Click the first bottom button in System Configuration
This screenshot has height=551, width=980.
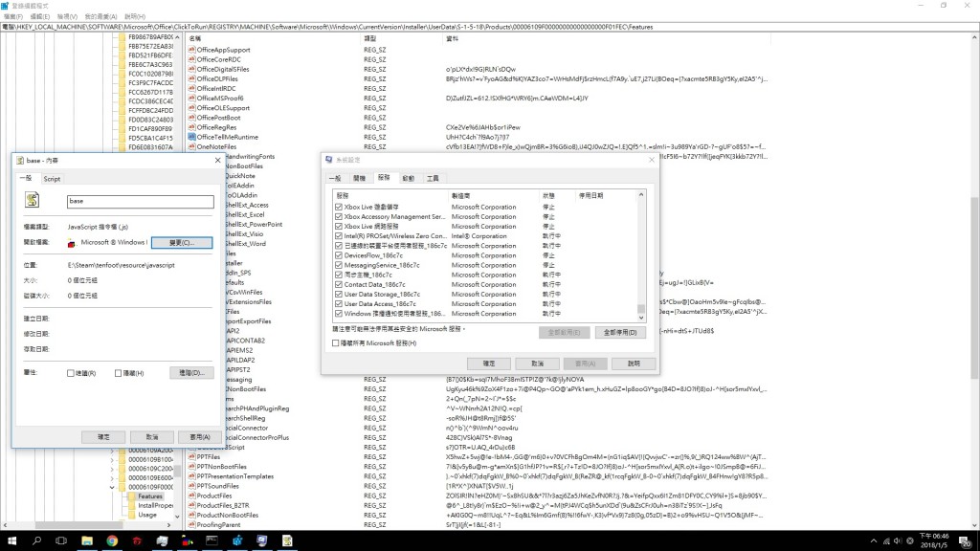point(489,364)
